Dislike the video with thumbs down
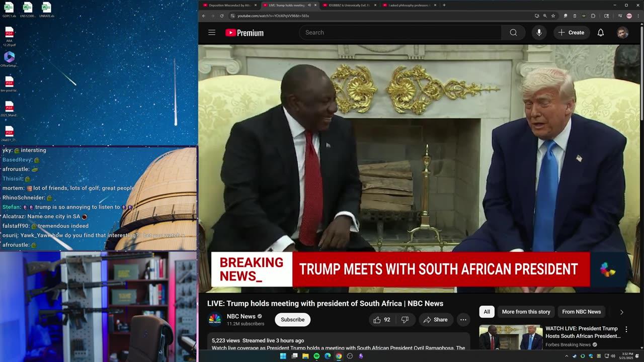The width and height of the screenshot is (644, 362). [x=405, y=320]
